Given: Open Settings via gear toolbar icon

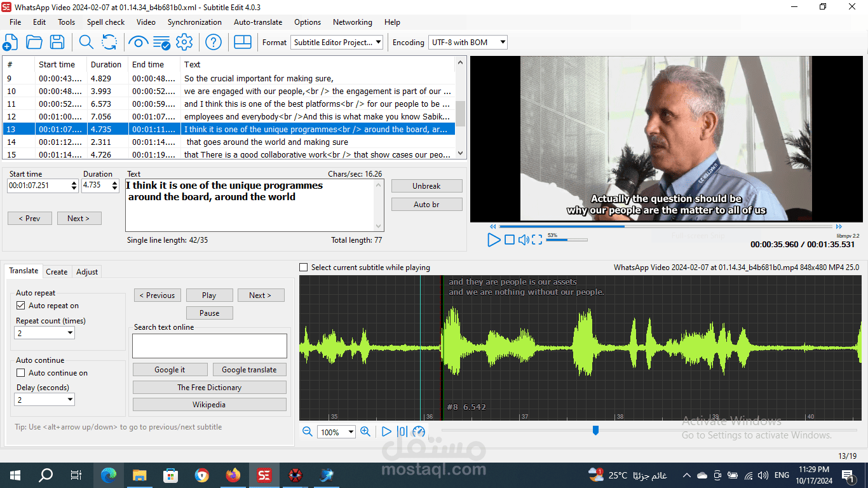Looking at the screenshot, I should [x=184, y=43].
